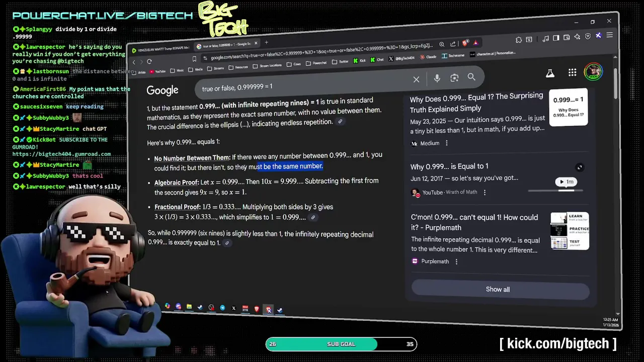Open the Brave hamburger main menu
This screenshot has width=644, height=362.
(x=610, y=35)
